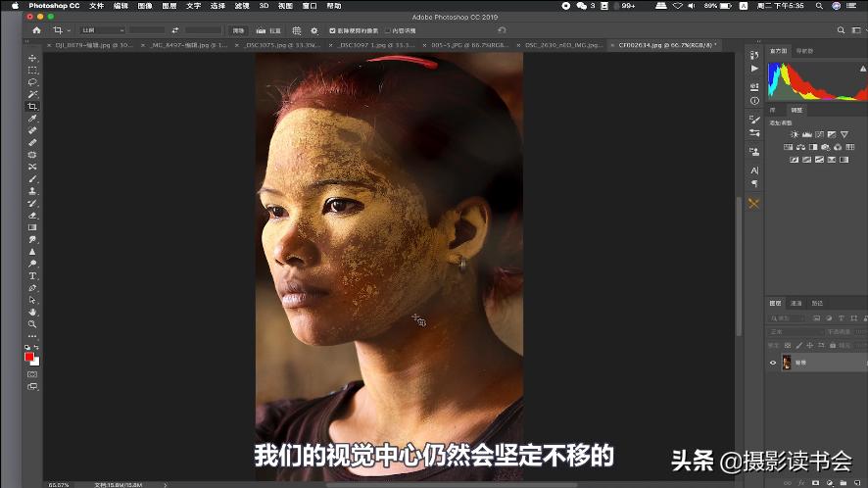868x488 pixels.
Task: Open crop settings gear
Action: point(313,30)
